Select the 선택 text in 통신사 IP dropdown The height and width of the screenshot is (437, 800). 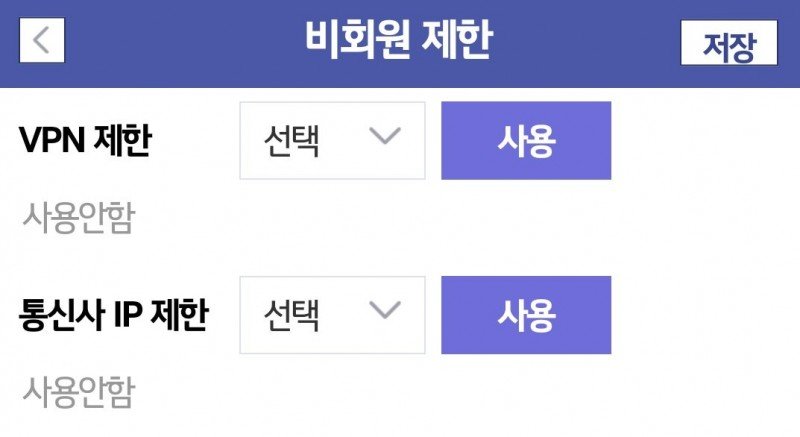[291, 316]
